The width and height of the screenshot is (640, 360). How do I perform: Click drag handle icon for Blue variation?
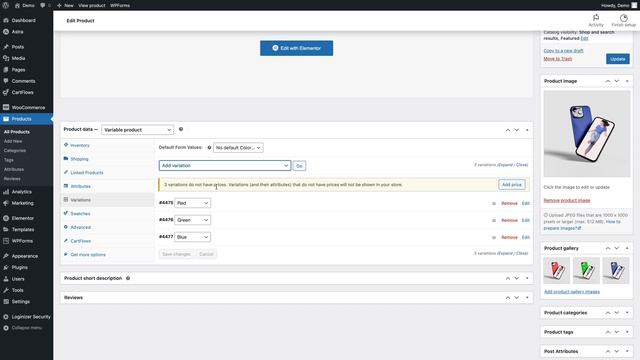tap(493, 237)
